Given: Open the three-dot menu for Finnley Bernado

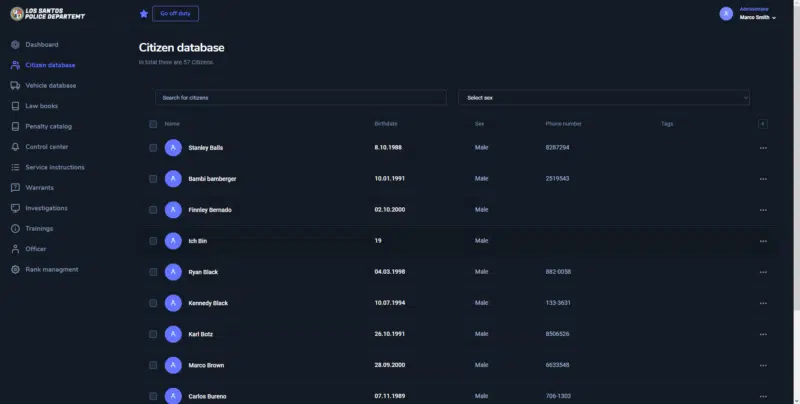Looking at the screenshot, I should click(763, 210).
